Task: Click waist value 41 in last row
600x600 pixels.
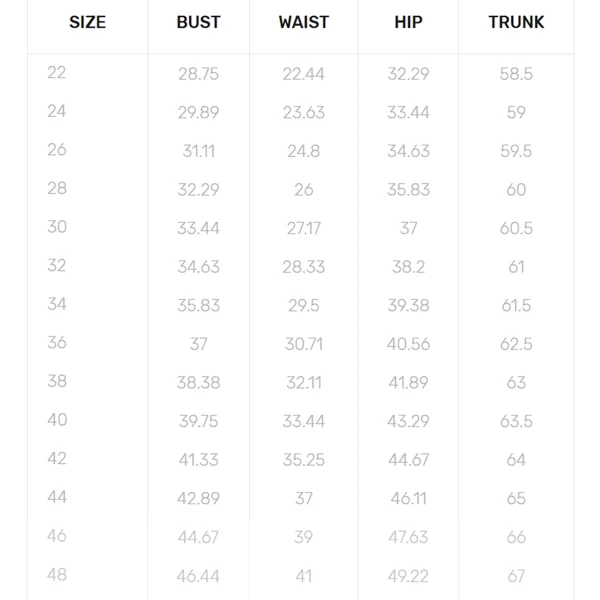Action: pos(303,576)
